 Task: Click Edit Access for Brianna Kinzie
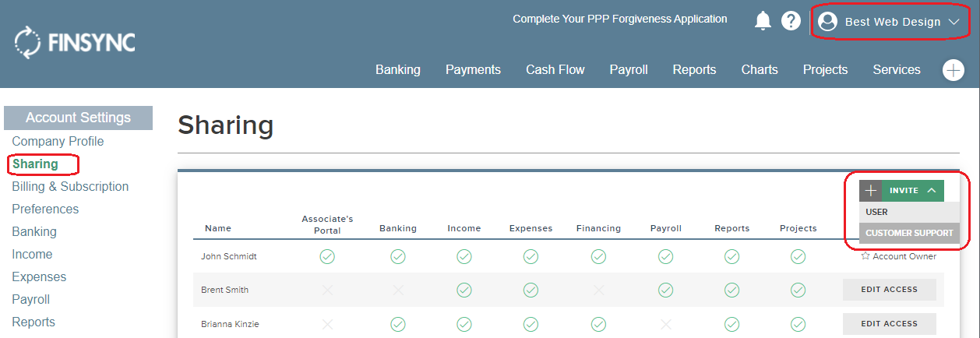point(890,323)
